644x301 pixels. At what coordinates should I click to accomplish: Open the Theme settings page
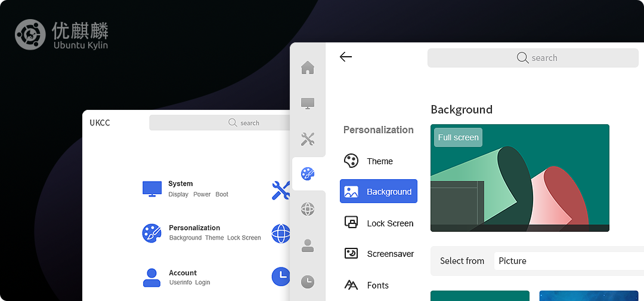[x=379, y=161]
